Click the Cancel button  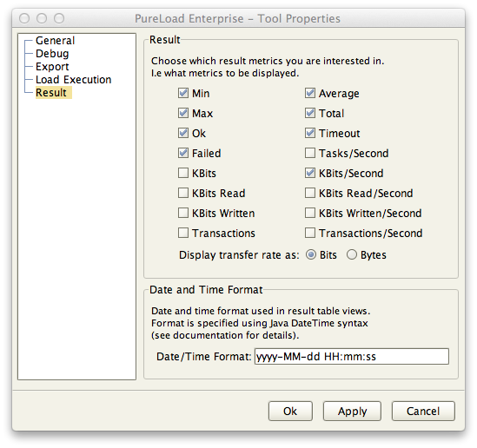[423, 412]
